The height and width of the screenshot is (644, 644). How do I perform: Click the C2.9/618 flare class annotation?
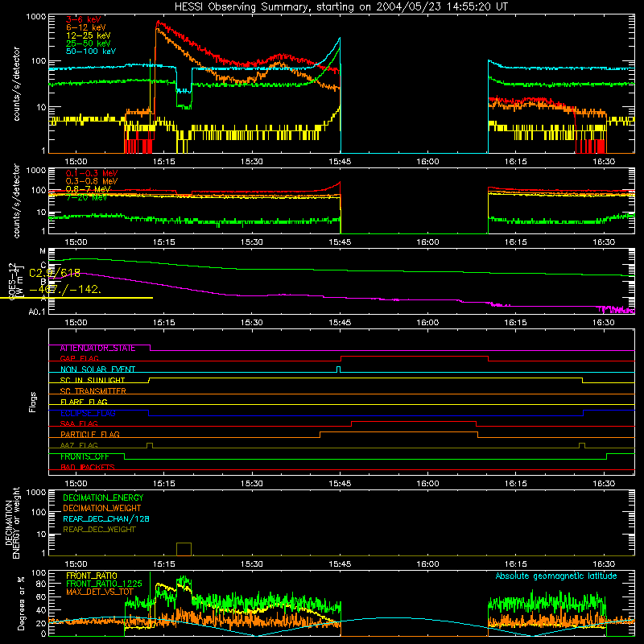point(55,273)
